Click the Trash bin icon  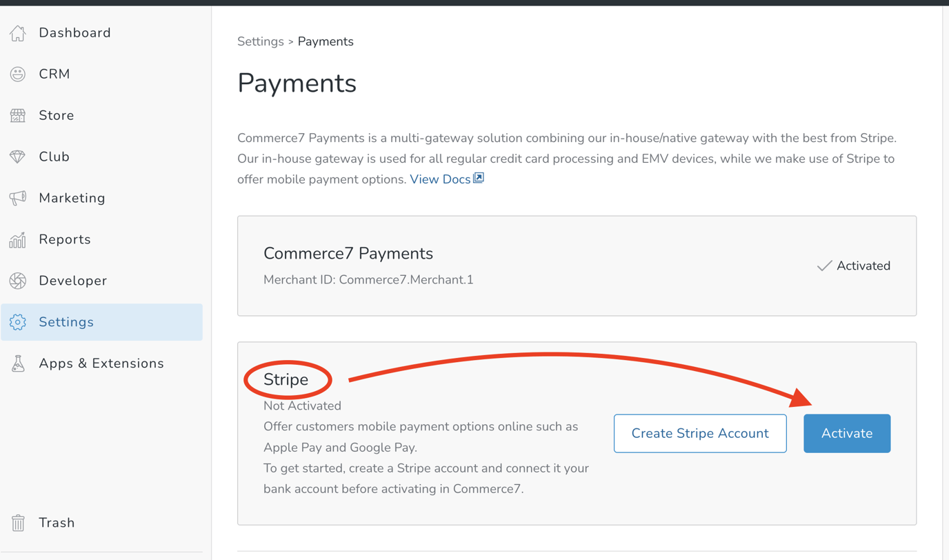[x=17, y=523]
